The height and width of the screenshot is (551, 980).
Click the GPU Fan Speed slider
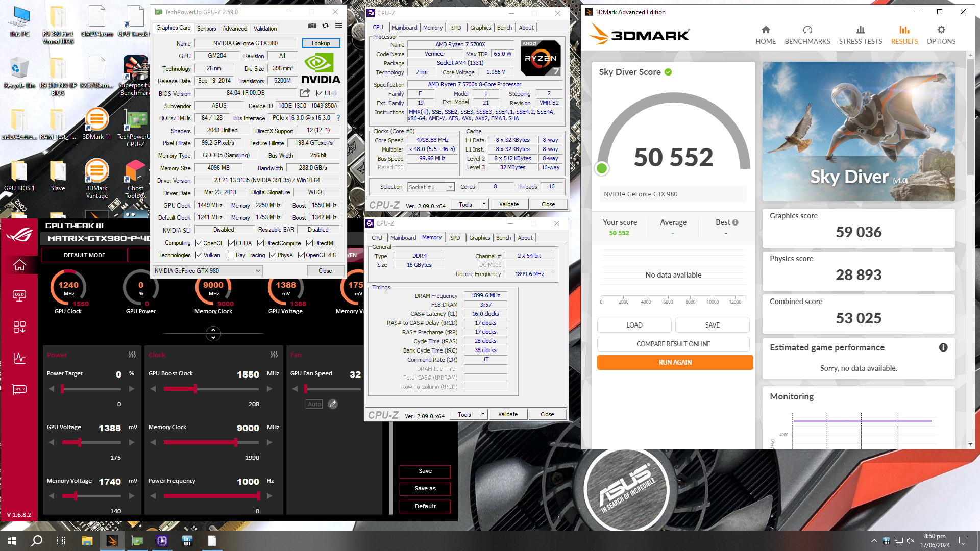click(333, 389)
